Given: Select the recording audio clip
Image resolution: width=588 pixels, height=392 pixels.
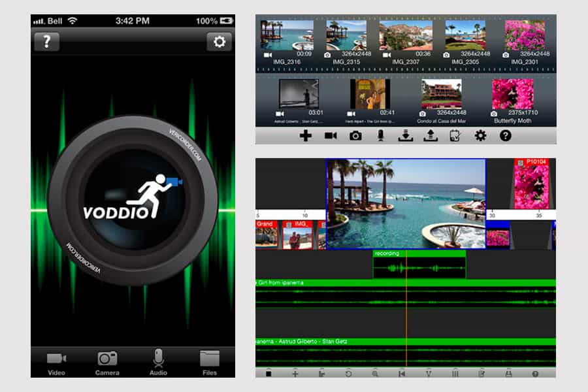Looking at the screenshot, I should [x=419, y=265].
